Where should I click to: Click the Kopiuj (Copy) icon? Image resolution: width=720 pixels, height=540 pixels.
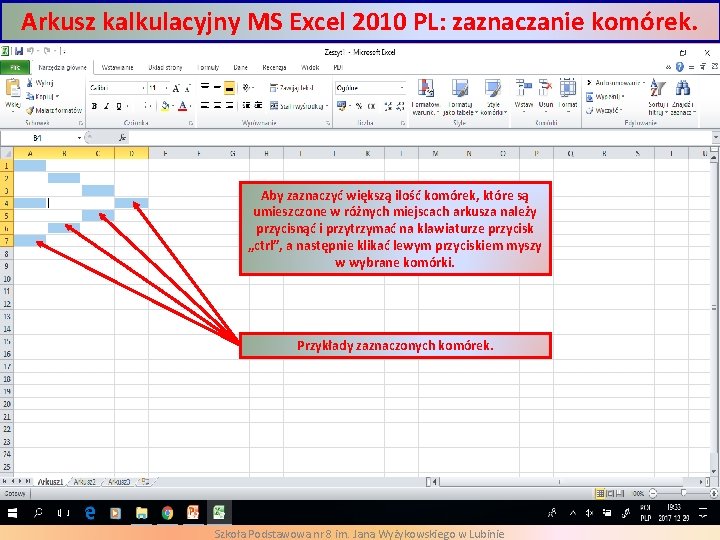tap(30, 96)
